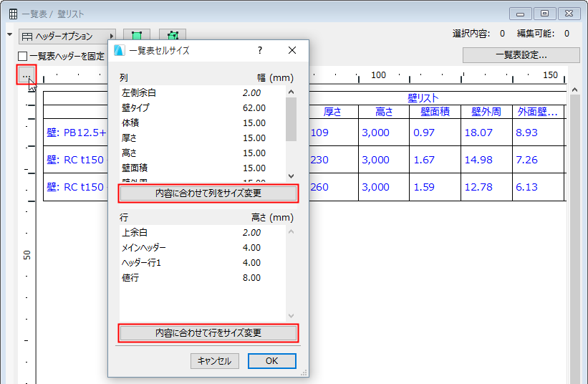
Task: Click 内容に合わせて行をサイズ変更 button
Action: pyautogui.click(x=208, y=333)
